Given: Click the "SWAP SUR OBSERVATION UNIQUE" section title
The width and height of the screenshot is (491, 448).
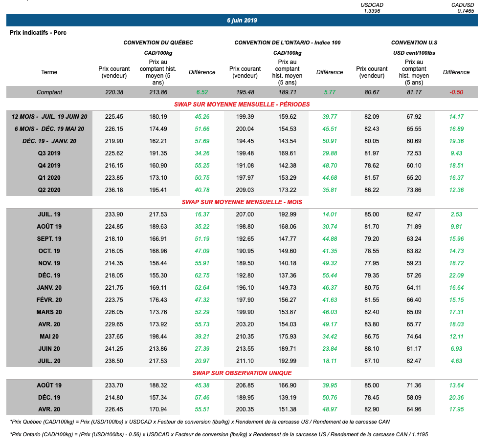Looking at the screenshot, I should [242, 373].
